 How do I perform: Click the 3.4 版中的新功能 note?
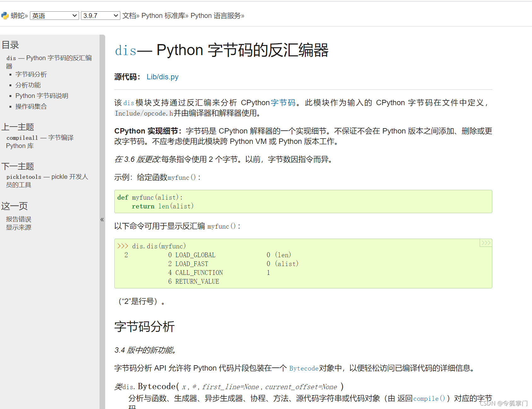(x=145, y=350)
